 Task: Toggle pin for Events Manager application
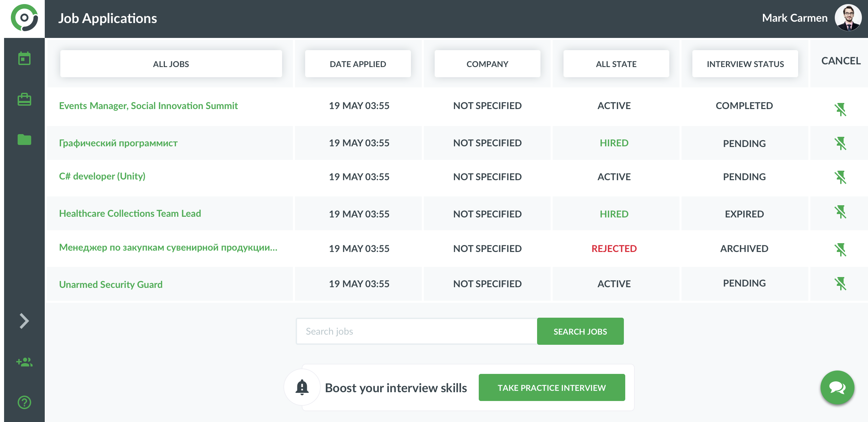[x=840, y=109]
